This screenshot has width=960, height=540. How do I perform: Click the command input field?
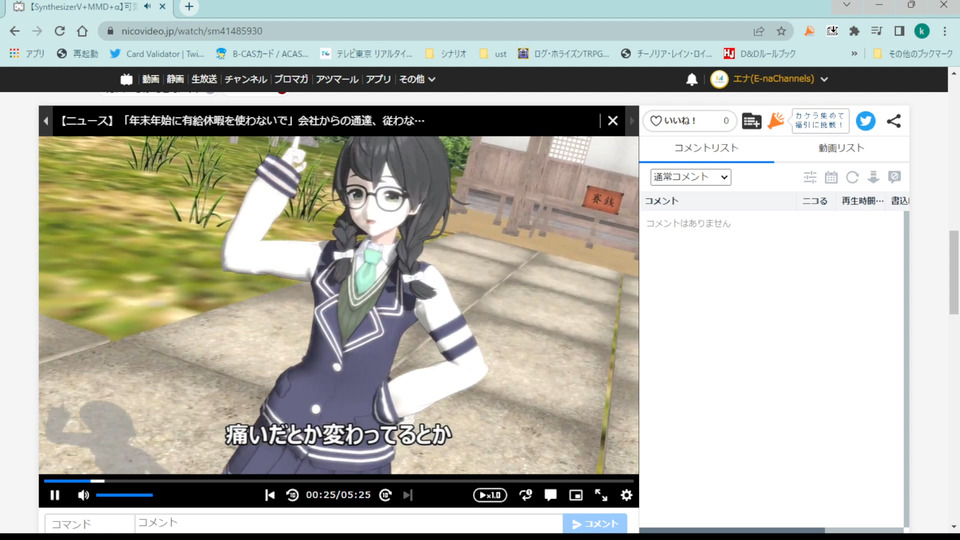pos(89,524)
